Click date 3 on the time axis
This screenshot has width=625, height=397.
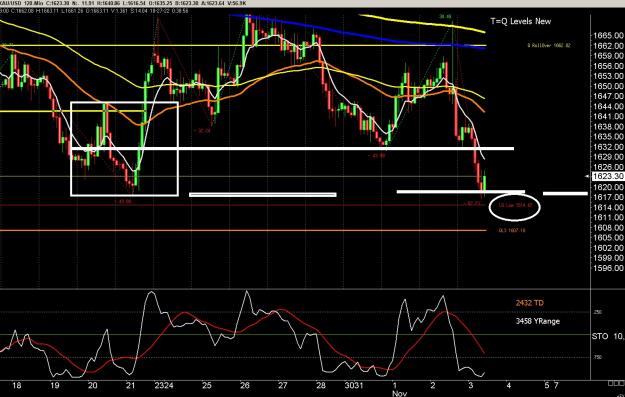click(470, 385)
